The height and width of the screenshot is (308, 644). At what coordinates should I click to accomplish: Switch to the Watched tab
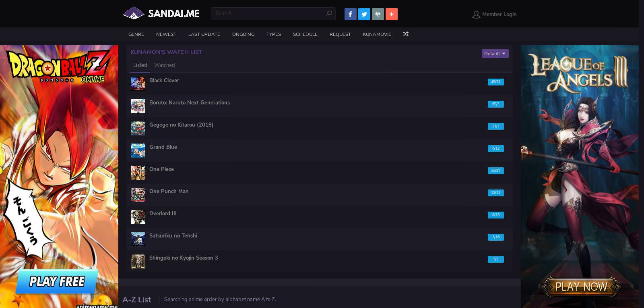pyautogui.click(x=164, y=65)
